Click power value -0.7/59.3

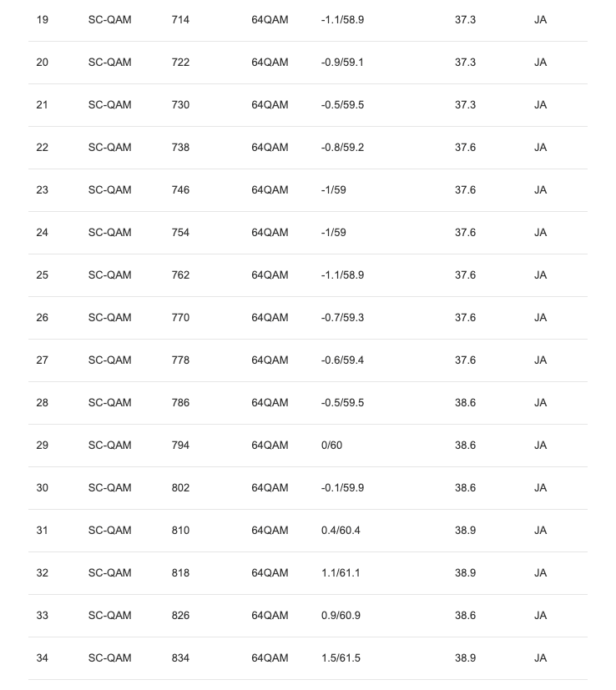click(342, 318)
